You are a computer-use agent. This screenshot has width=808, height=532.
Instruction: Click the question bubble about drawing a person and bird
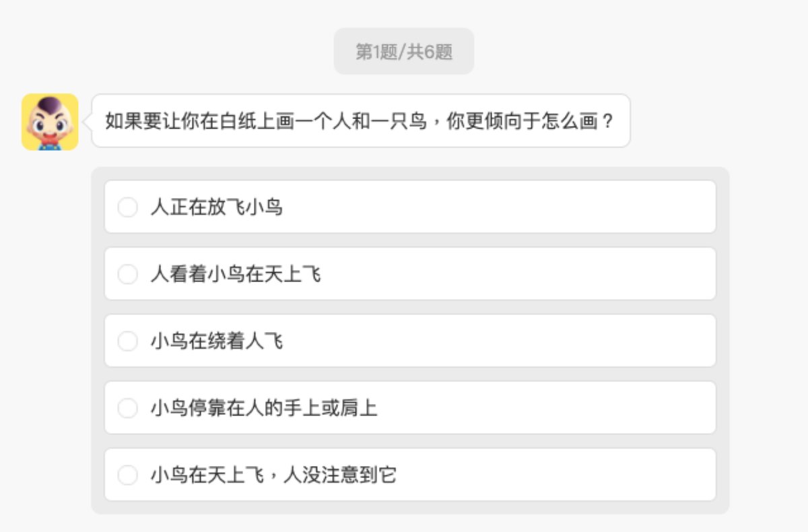(x=360, y=121)
